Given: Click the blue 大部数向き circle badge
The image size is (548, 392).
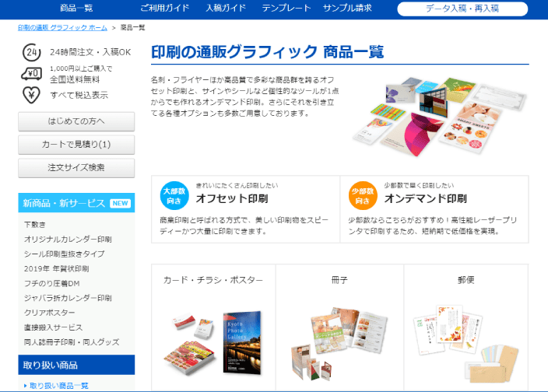Looking at the screenshot, I should pos(173,195).
